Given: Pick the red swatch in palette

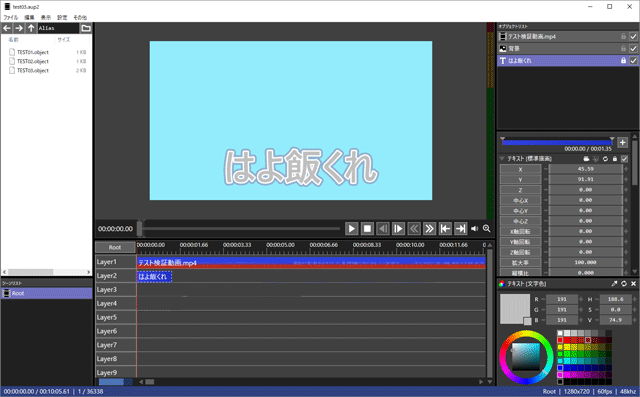Looking at the screenshot, I should click(x=560, y=340).
